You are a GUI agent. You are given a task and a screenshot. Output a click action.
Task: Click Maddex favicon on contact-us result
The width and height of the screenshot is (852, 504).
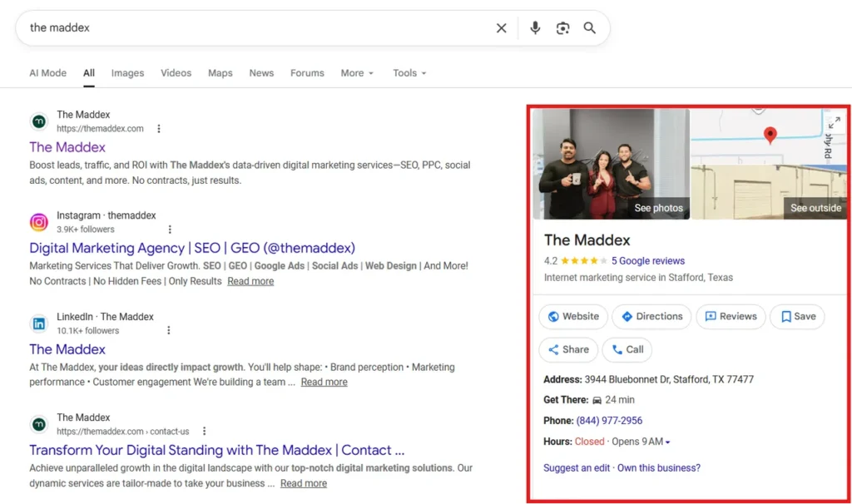coord(38,424)
